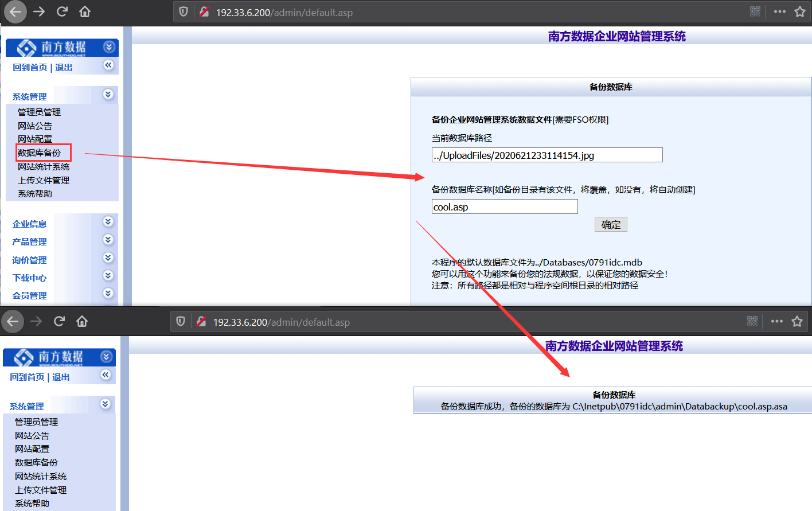Open 网站配置 in bottom window sidebar

(32, 449)
